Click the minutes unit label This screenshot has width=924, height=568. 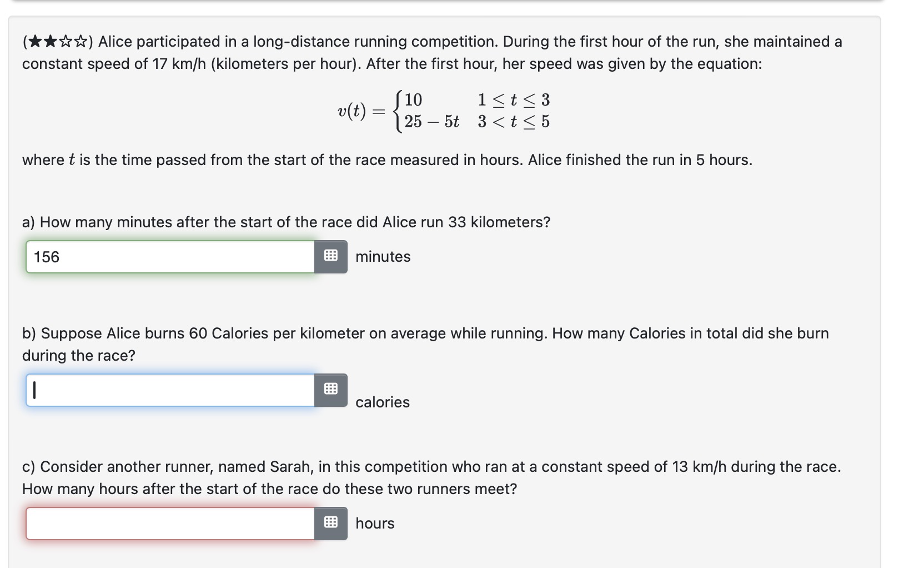[383, 257]
